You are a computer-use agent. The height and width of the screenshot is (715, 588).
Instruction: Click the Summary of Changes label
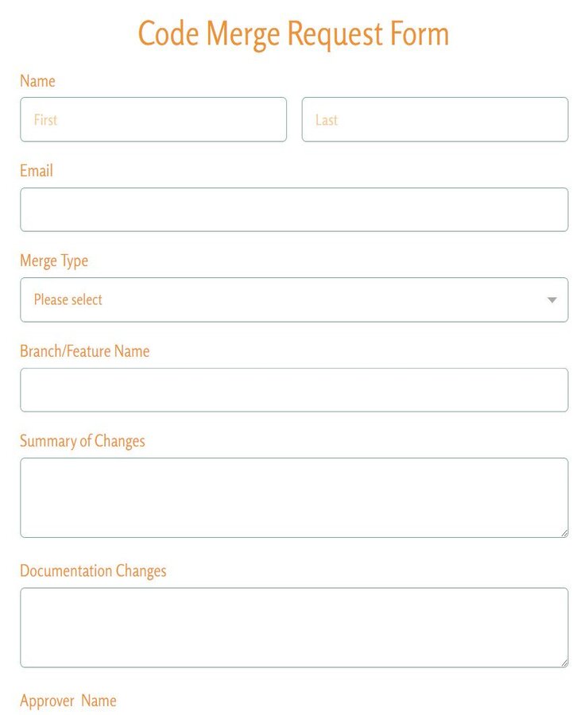[x=82, y=441]
